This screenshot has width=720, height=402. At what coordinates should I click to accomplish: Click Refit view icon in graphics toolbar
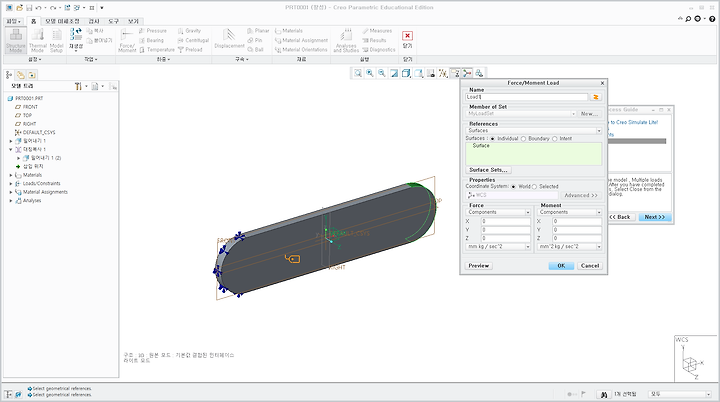pos(358,73)
